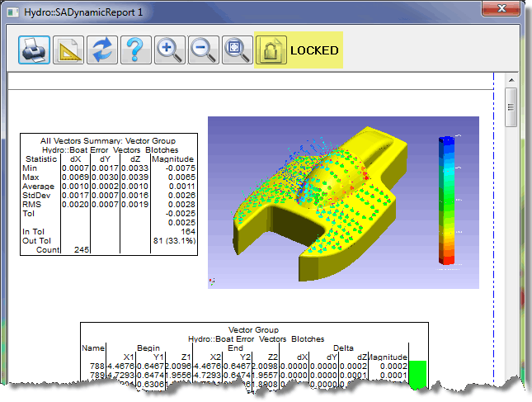This screenshot has width=532, height=402.
Task: Open help via question mark icon
Action: click(x=136, y=50)
